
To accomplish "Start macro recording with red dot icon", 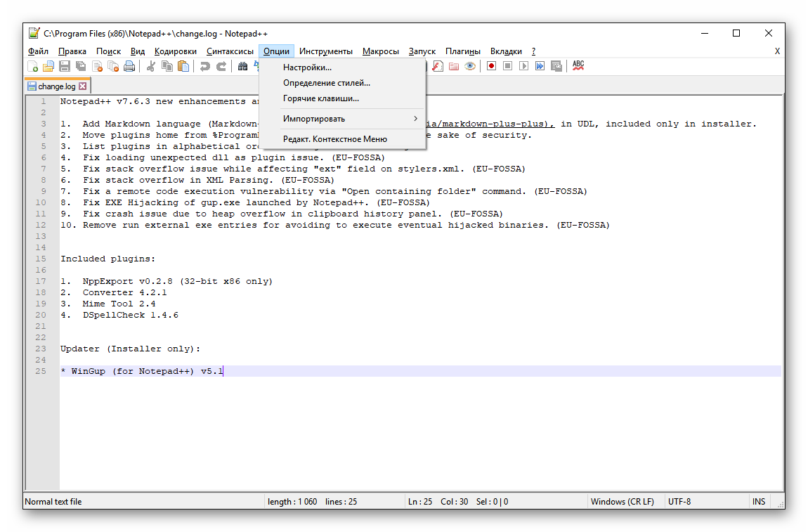I will pyautogui.click(x=492, y=66).
